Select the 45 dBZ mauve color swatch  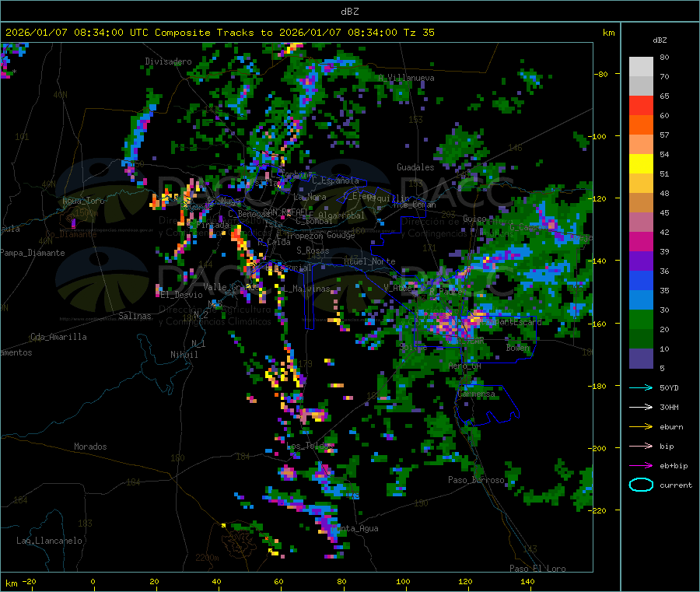641,222
